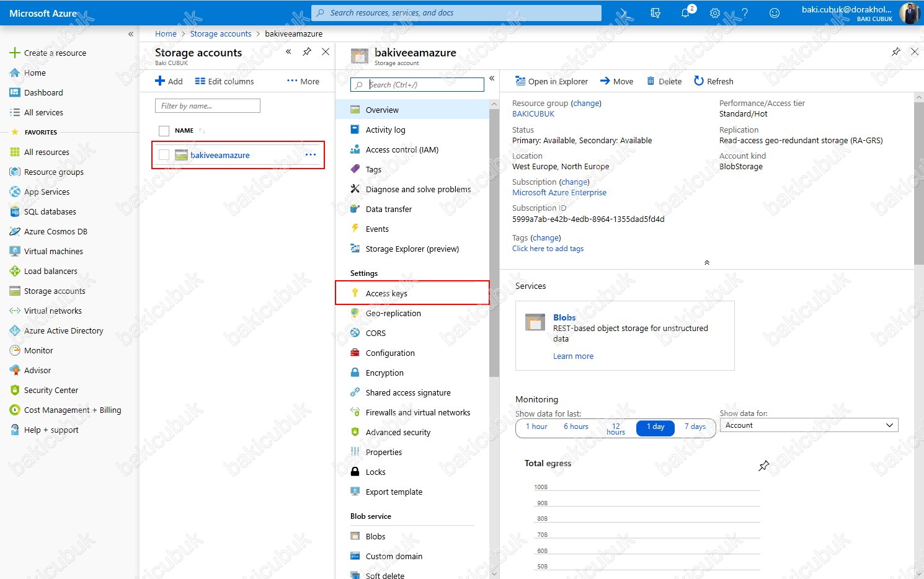
Task: Collapse the left portal sidebar
Action: (131, 34)
